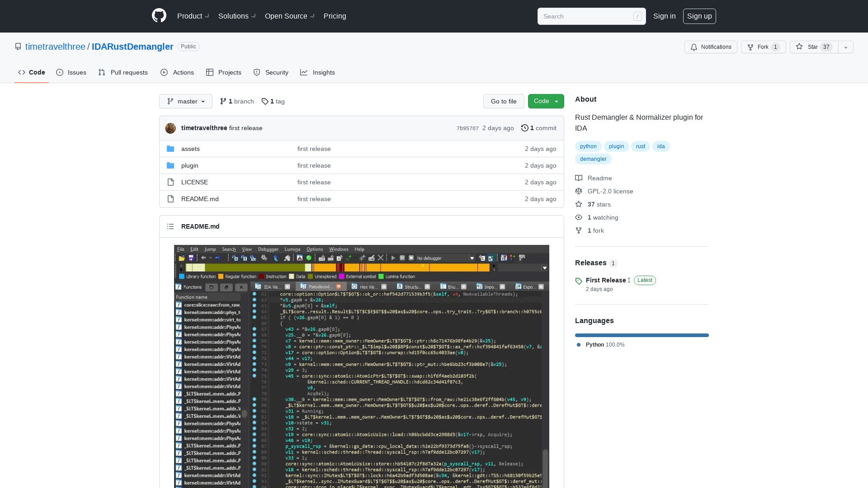Click the README.md header title
This screenshot has width=868, height=488.
tap(200, 226)
